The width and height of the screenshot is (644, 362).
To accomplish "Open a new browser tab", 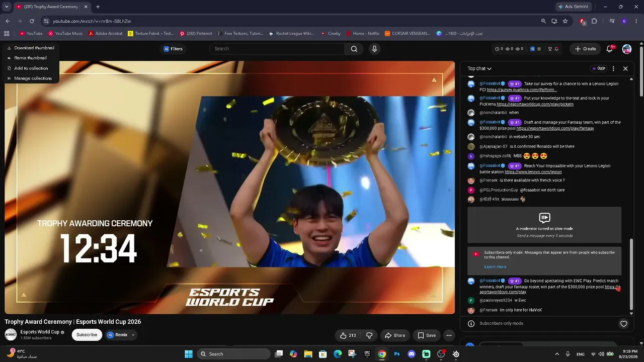I will pos(98,7).
